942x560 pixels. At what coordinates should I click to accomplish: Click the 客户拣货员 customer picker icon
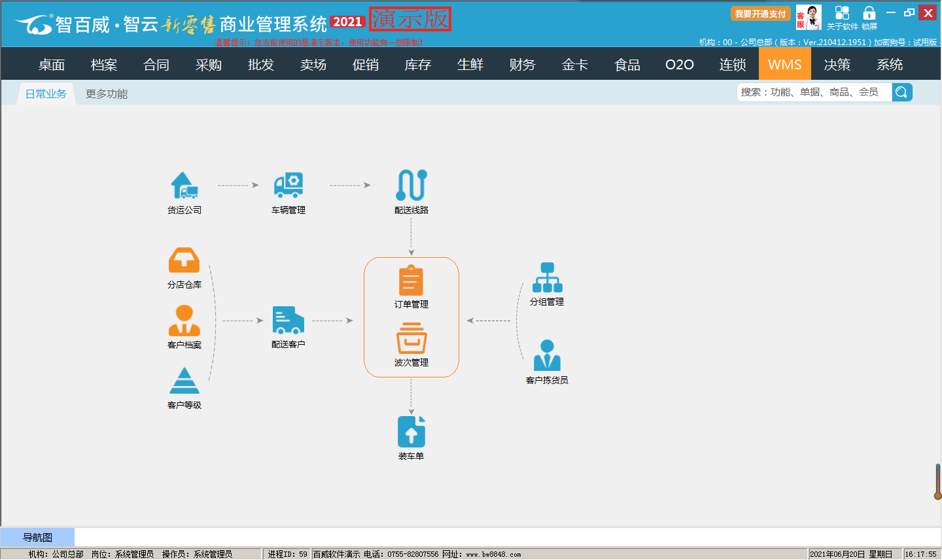547,356
